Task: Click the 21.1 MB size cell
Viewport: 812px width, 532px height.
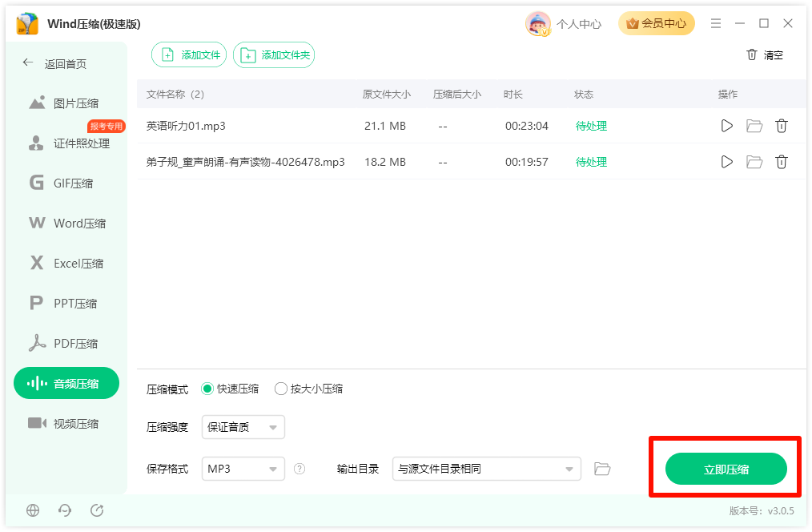Action: click(x=384, y=126)
